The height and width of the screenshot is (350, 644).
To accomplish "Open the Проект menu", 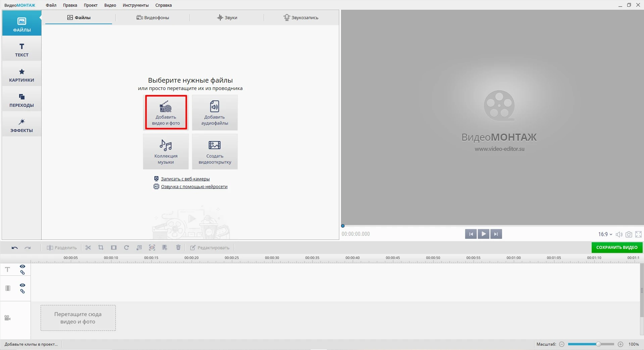I will coord(91,5).
